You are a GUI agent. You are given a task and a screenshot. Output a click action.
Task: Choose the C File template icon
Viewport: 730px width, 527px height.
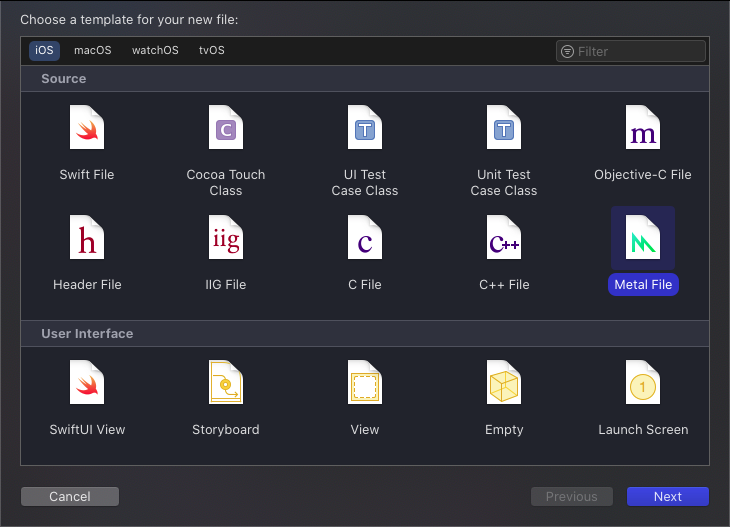click(365, 237)
